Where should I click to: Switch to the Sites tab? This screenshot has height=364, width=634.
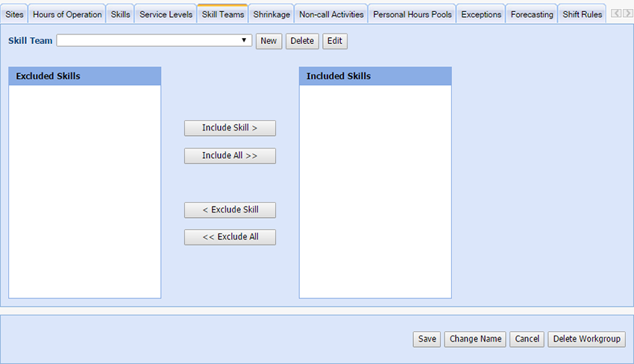[x=14, y=14]
